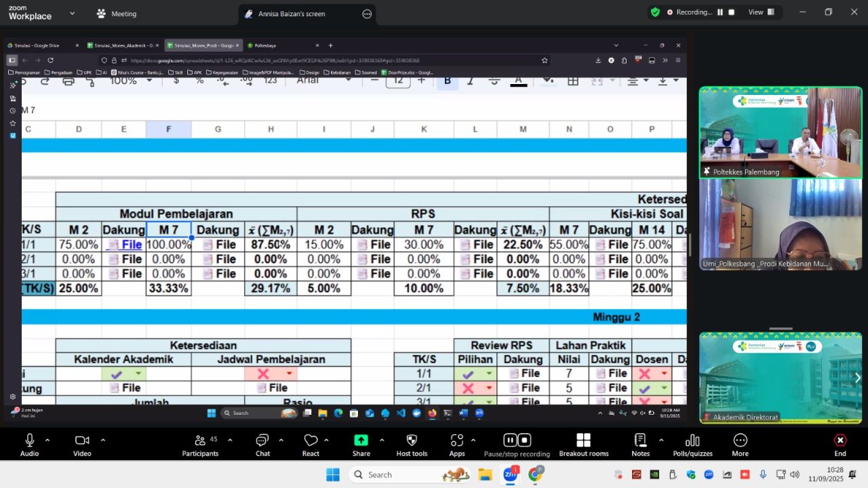Viewport: 868px width, 488px height.
Task: Expand the audio options arrow
Action: click(x=47, y=440)
